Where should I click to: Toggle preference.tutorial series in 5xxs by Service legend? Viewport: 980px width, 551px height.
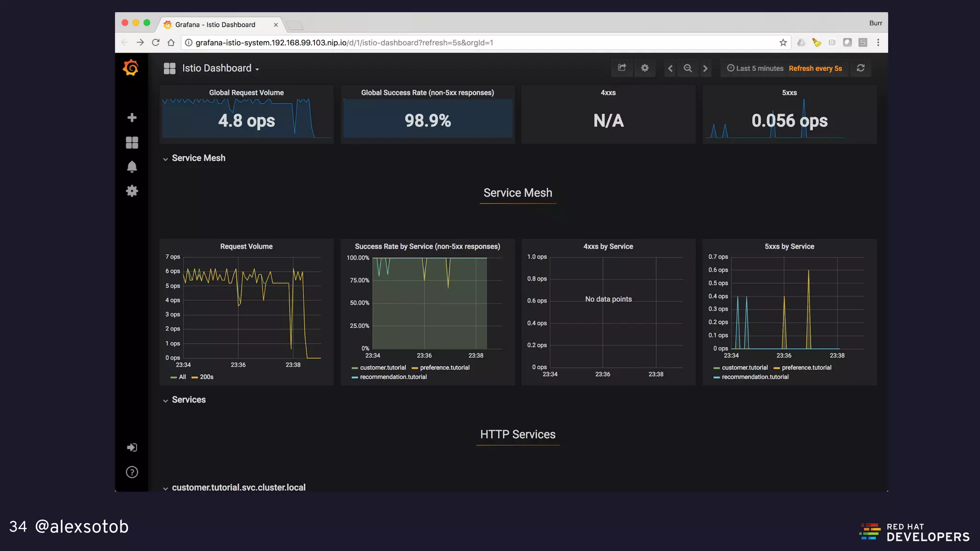pos(806,368)
